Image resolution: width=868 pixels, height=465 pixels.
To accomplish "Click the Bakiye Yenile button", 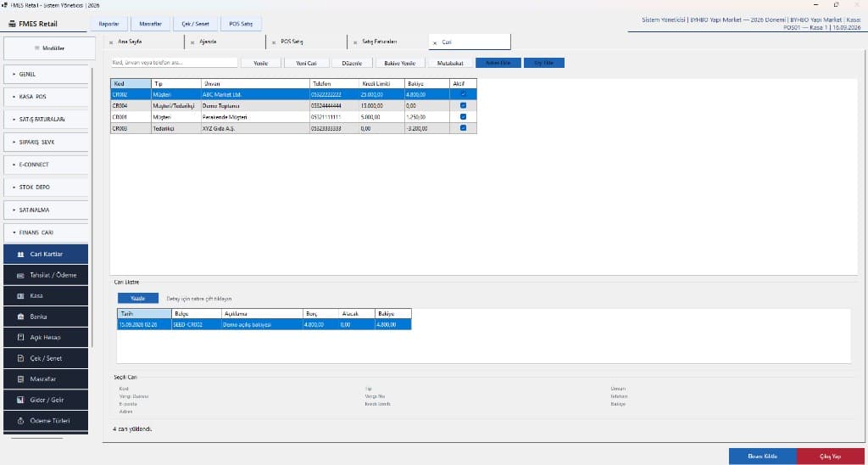I will 400,63.
